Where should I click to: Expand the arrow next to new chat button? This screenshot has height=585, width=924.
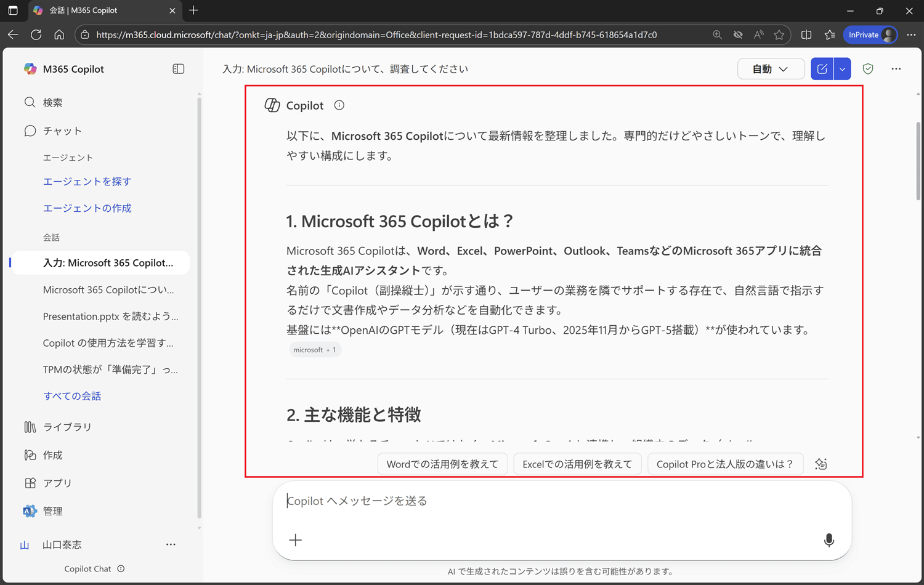pyautogui.click(x=842, y=69)
